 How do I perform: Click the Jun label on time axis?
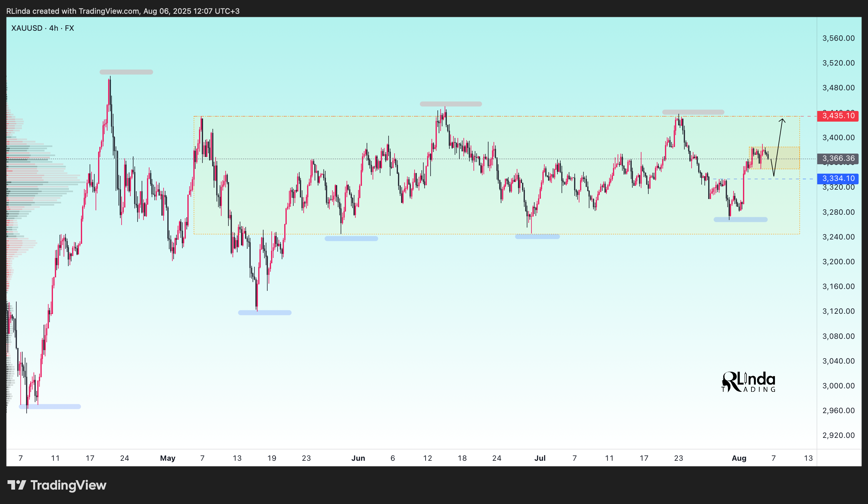[358, 459]
